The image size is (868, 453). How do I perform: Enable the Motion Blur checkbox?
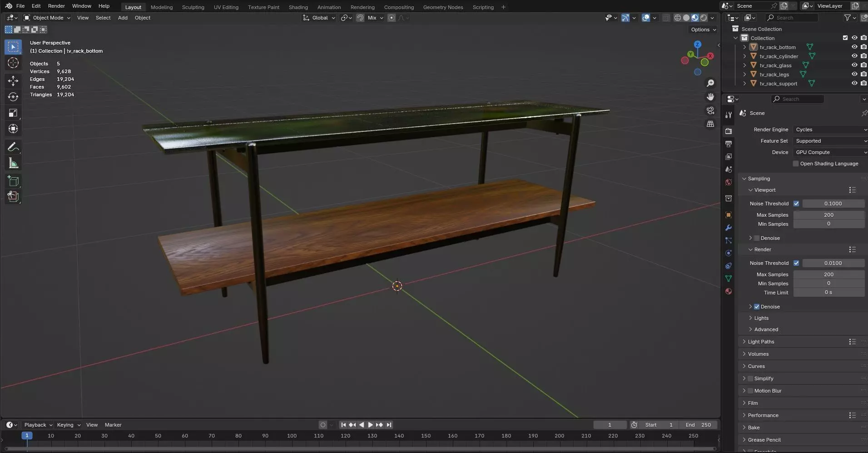(750, 391)
